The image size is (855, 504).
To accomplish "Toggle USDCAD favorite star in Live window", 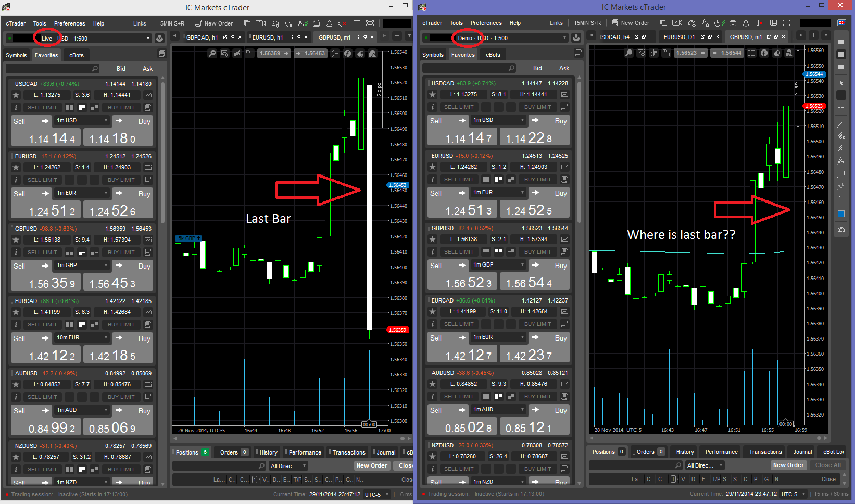I will pyautogui.click(x=16, y=95).
